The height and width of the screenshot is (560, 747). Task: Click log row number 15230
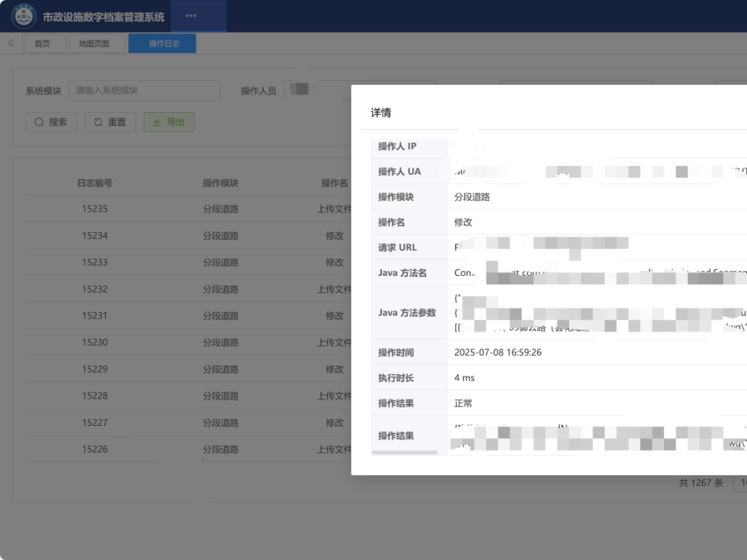[x=95, y=342]
